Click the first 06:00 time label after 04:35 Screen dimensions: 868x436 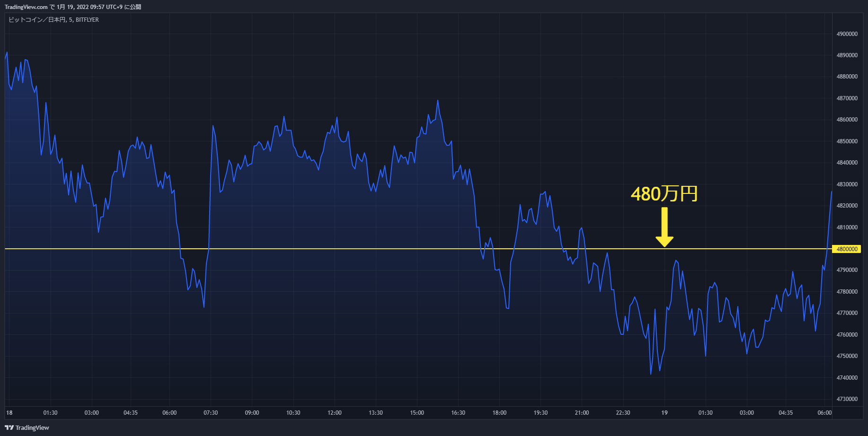(x=169, y=413)
